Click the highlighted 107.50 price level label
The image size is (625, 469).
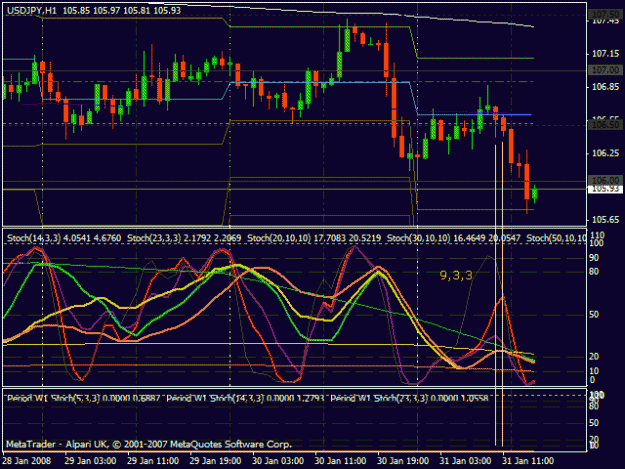[605, 15]
